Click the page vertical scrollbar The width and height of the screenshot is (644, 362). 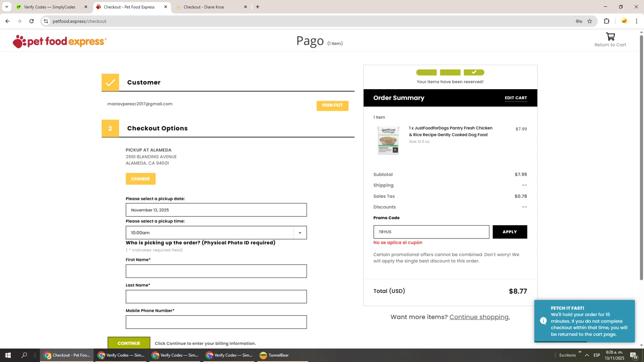point(641,157)
